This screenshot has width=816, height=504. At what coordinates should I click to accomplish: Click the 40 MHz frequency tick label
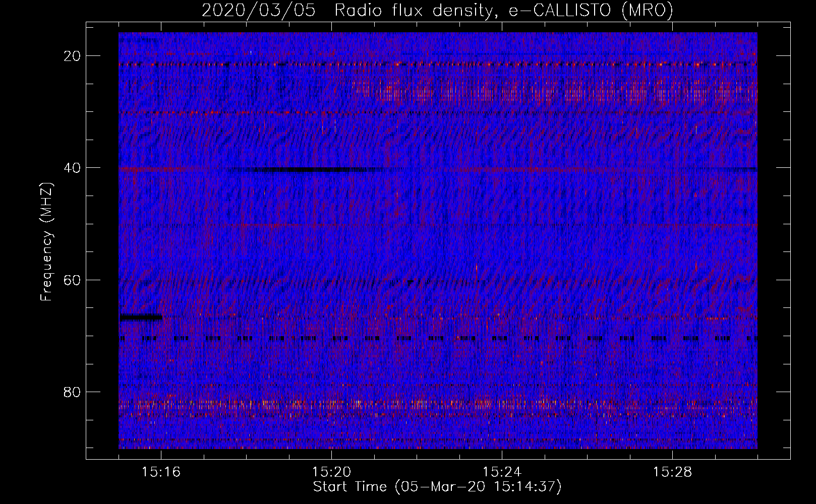pos(72,168)
